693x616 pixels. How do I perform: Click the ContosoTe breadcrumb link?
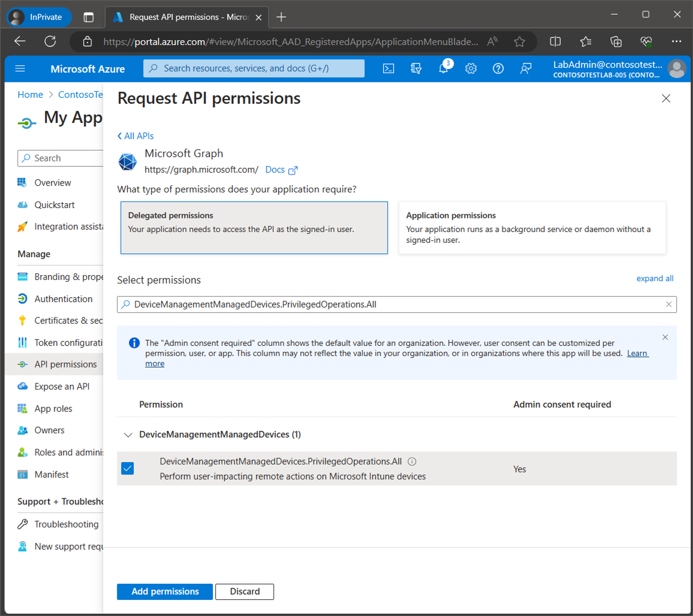pyautogui.click(x=80, y=95)
